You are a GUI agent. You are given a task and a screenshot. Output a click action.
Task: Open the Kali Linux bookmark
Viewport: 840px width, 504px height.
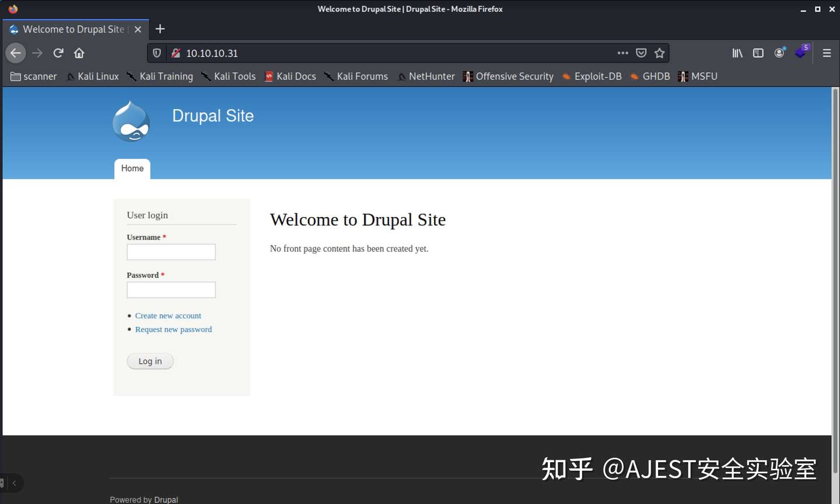pyautogui.click(x=92, y=76)
